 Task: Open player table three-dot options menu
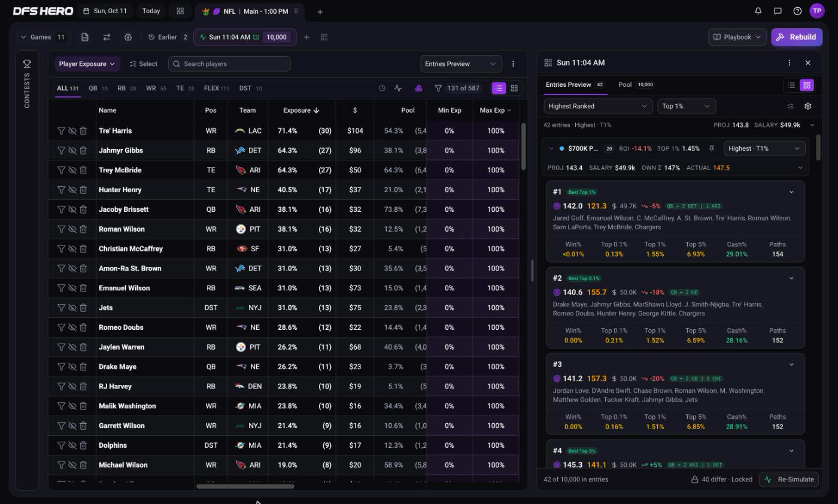513,63
